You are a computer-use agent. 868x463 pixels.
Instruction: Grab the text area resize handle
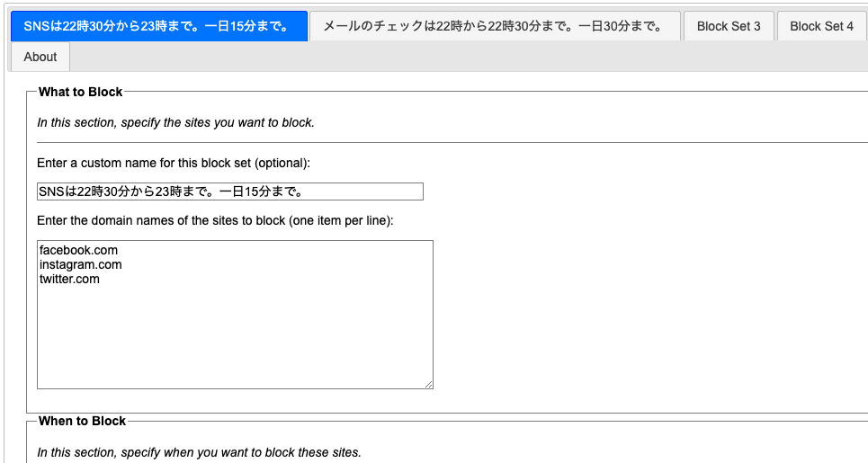(428, 384)
